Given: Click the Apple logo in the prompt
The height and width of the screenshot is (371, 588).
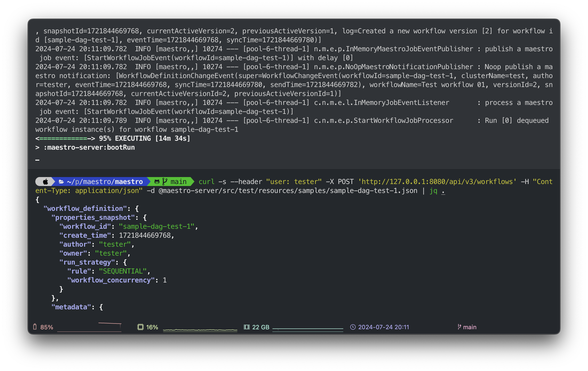Looking at the screenshot, I should point(46,182).
